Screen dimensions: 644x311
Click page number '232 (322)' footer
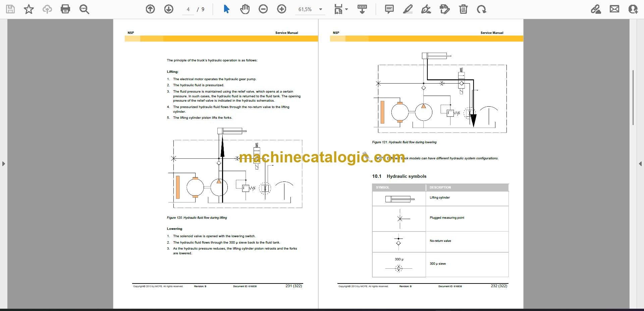(x=499, y=286)
